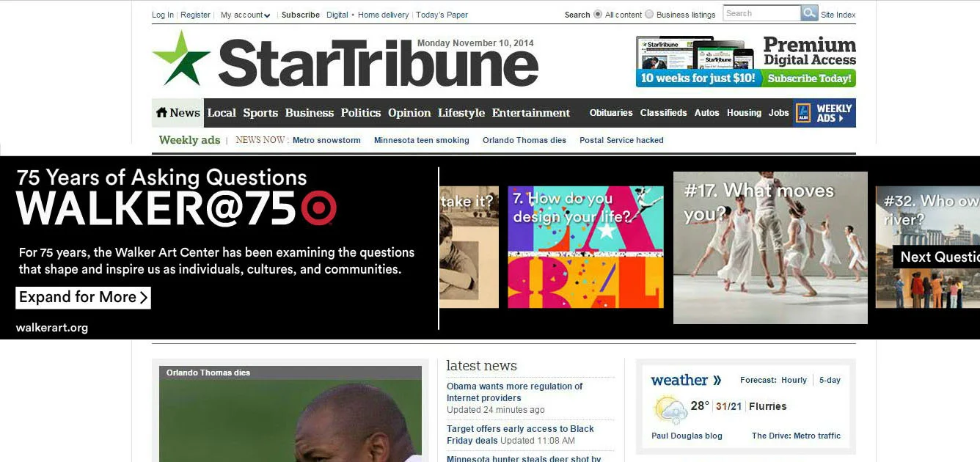Select the All content radio button
The width and height of the screenshot is (980, 462).
[x=598, y=14]
